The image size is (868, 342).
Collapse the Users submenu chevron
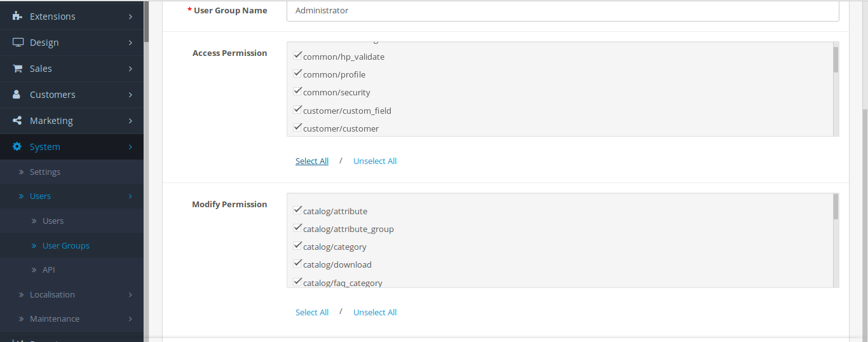coord(130,196)
